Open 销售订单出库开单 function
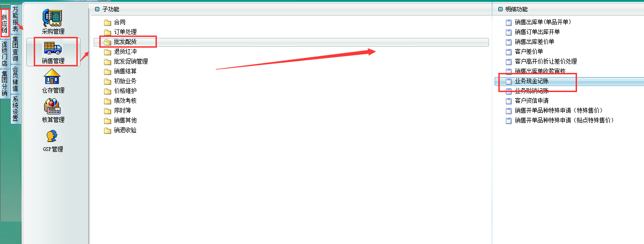 [537, 32]
